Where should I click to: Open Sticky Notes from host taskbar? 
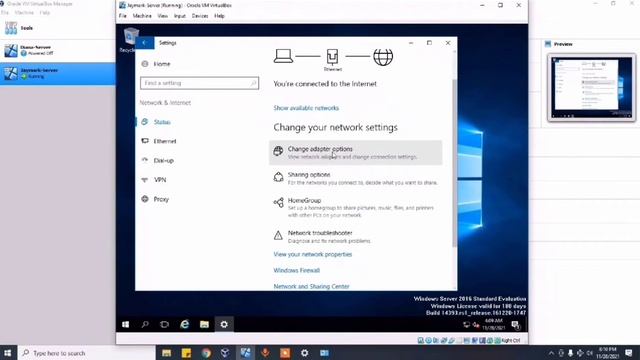[186, 353]
